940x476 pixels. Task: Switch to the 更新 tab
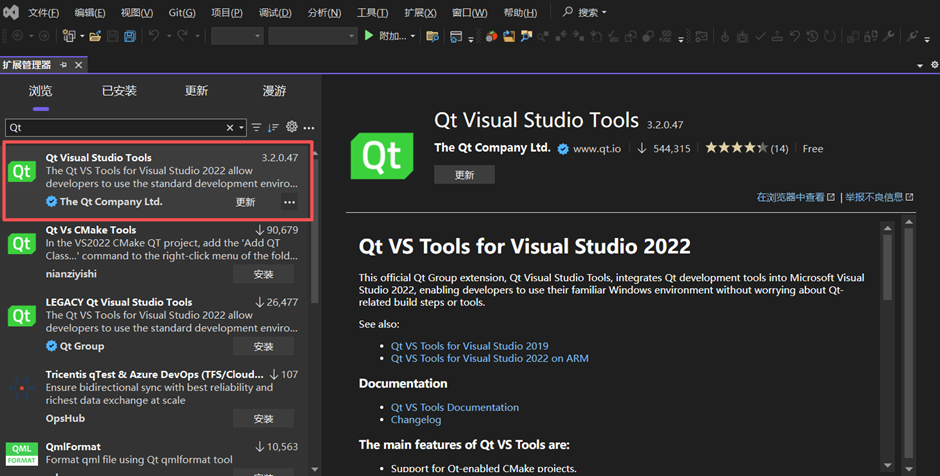point(196,91)
